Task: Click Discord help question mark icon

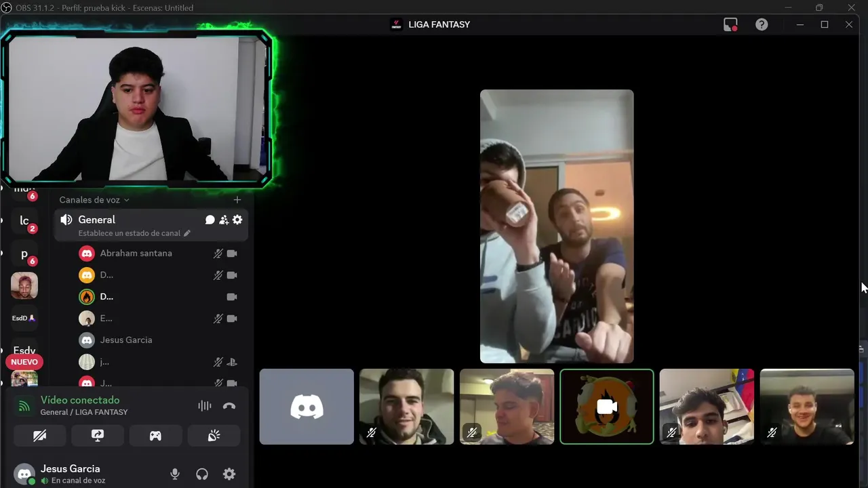Action: coord(762,24)
